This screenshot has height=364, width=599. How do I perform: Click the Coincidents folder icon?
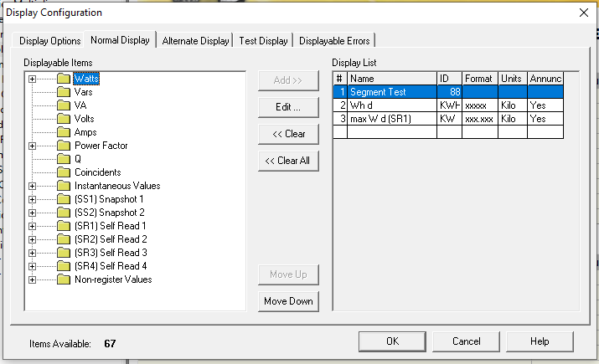click(x=64, y=172)
